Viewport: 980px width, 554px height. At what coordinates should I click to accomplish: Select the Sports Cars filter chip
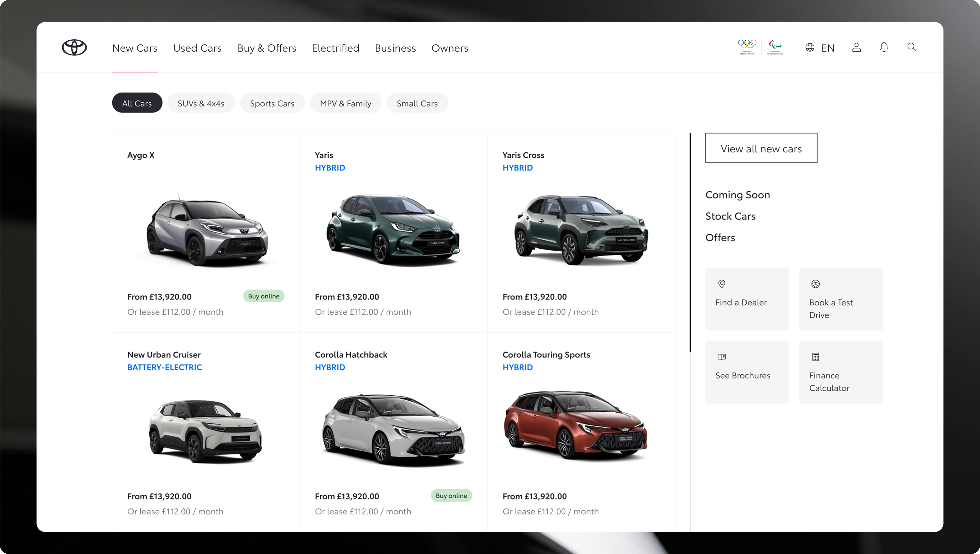point(272,103)
